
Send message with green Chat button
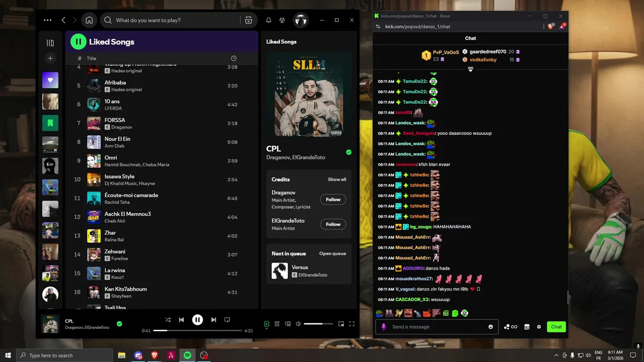pyautogui.click(x=556, y=327)
